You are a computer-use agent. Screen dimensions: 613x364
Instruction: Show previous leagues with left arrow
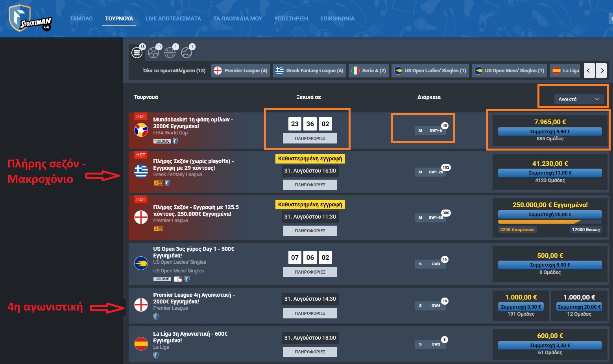click(x=589, y=71)
